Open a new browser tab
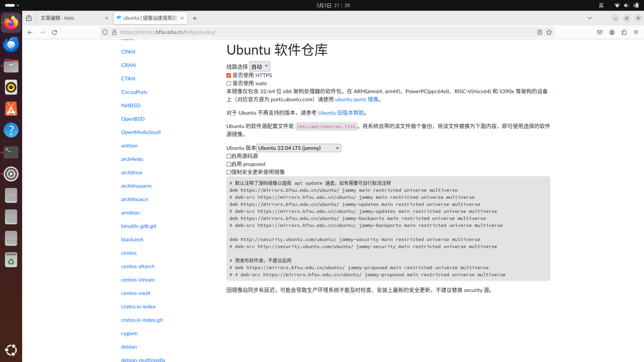This screenshot has height=362, width=644. tap(195, 18)
